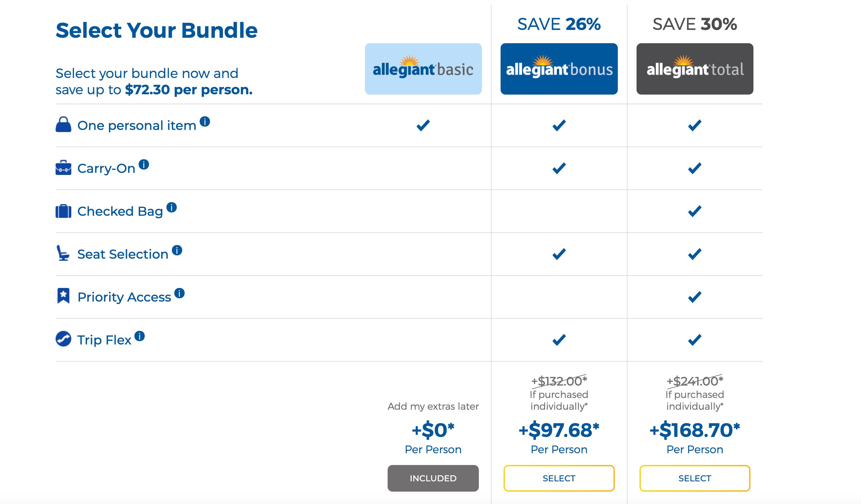861x504 pixels.
Task: Click the personal item handbag icon
Action: pos(63,125)
